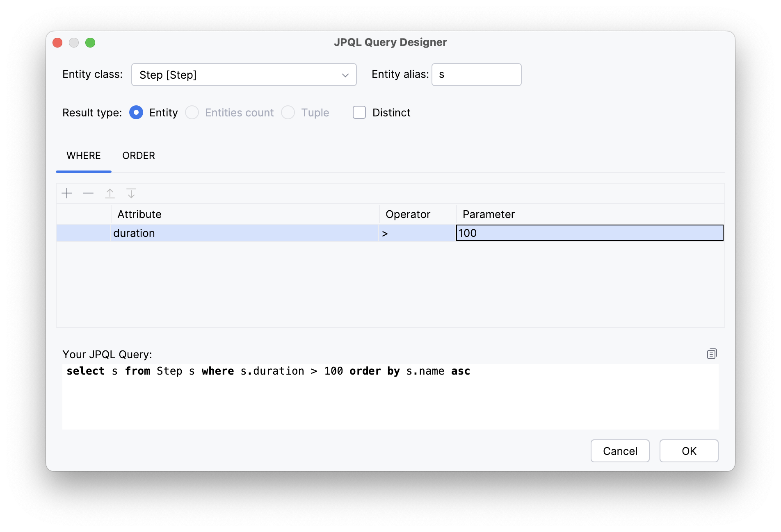Remove the selected condition row
Image resolution: width=781 pixels, height=532 pixels.
tap(88, 193)
